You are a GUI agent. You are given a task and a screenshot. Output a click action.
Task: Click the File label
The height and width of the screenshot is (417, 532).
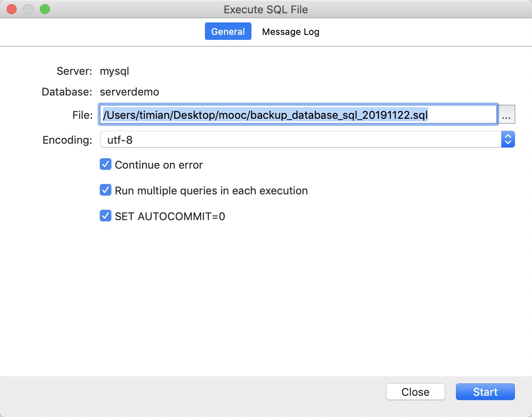point(82,115)
